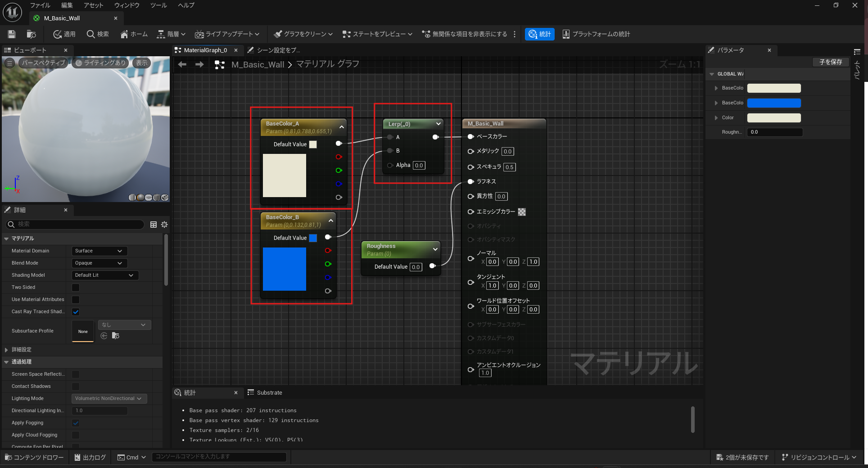Viewport: 868px width, 468px height.
Task: Toggle the Apply Fogging checkbox
Action: (76, 423)
